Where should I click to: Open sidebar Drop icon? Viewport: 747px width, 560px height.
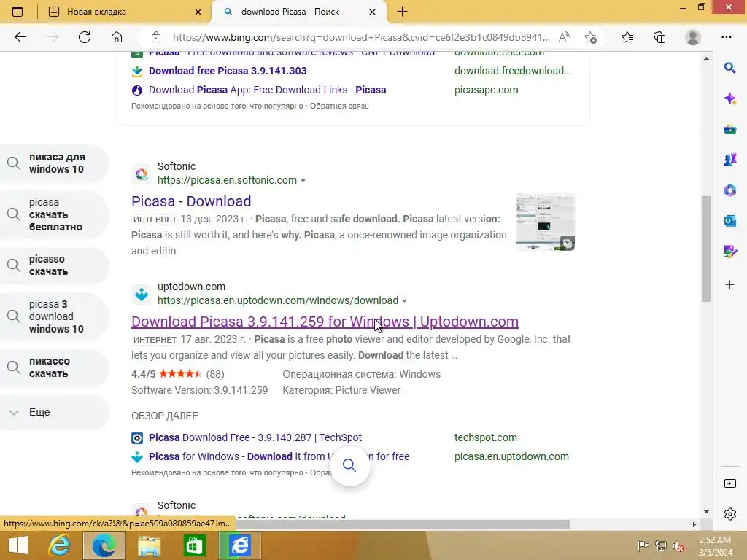(729, 251)
